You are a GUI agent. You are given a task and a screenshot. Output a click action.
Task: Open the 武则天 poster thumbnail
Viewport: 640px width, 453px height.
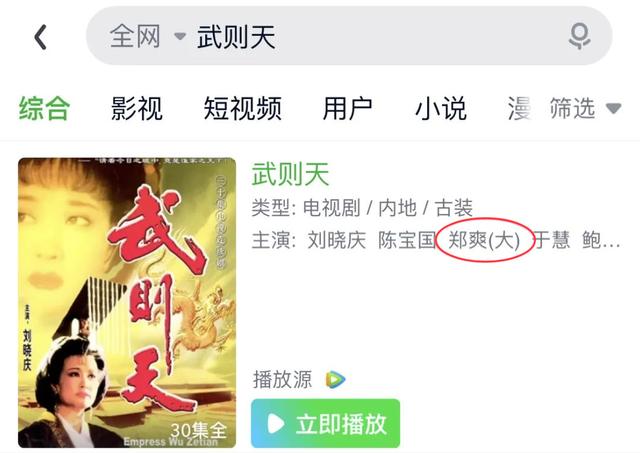(127, 303)
